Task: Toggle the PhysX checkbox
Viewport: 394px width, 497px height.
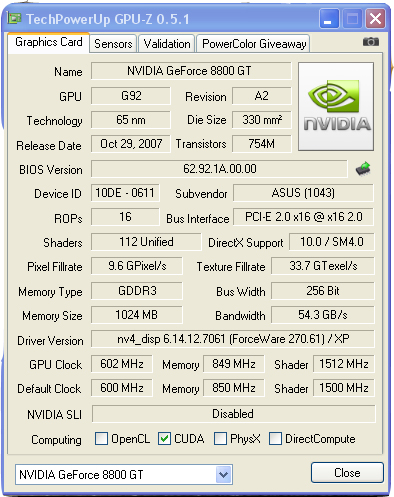Action: [x=220, y=439]
